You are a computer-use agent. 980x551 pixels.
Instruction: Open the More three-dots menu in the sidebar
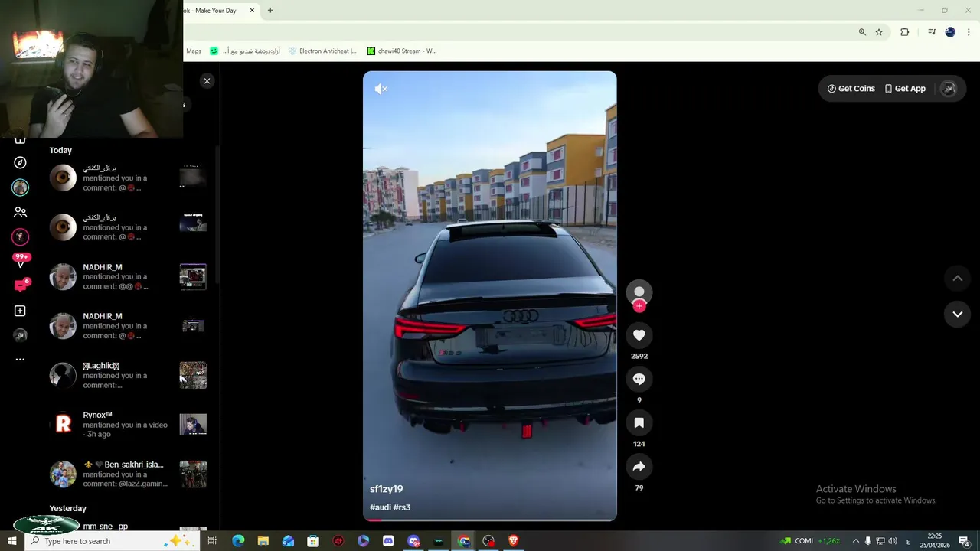click(21, 359)
